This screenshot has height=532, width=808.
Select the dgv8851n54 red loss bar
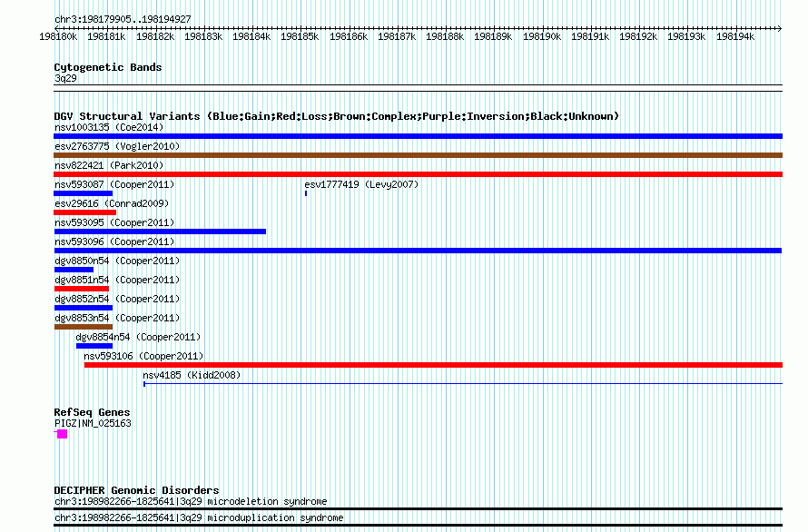82,289
